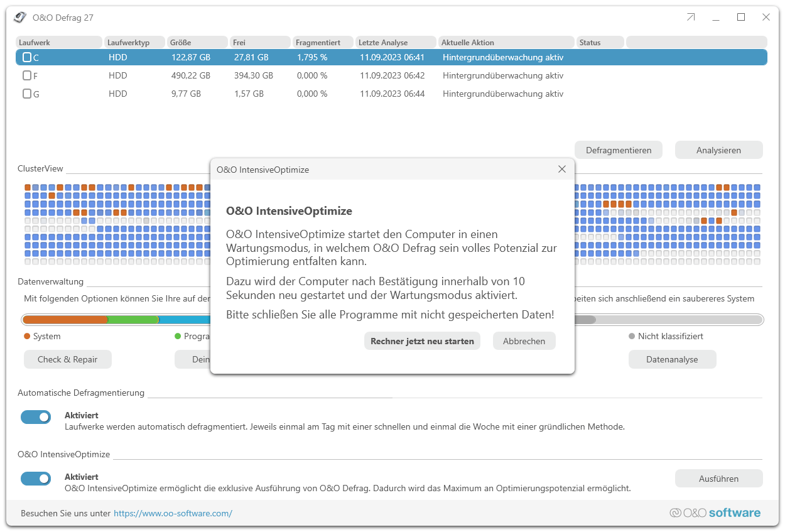Image resolution: width=785 pixels, height=532 pixels.
Task: Click the Status column header
Action: point(600,42)
